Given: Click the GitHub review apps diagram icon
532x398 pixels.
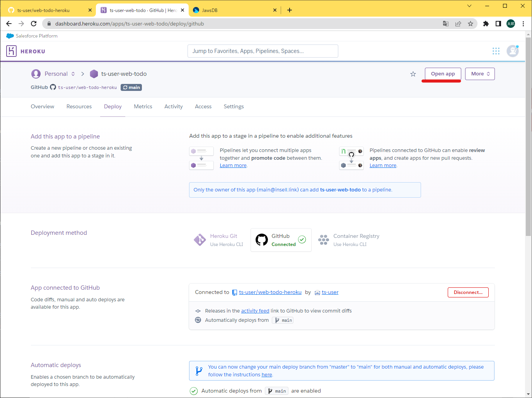Looking at the screenshot, I should (351, 158).
